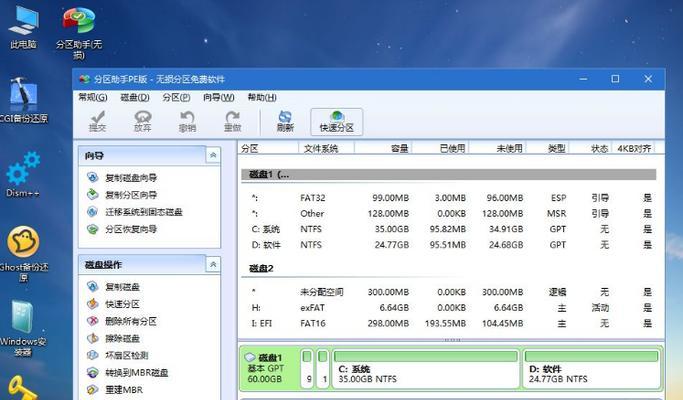683x400 pixels.
Task: Open the 分区(P) menu
Action: point(176,98)
